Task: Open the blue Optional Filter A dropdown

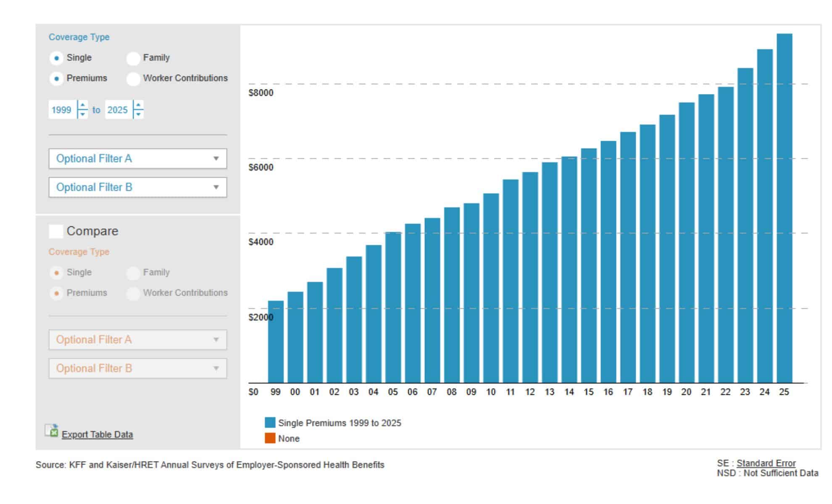Action: point(138,159)
